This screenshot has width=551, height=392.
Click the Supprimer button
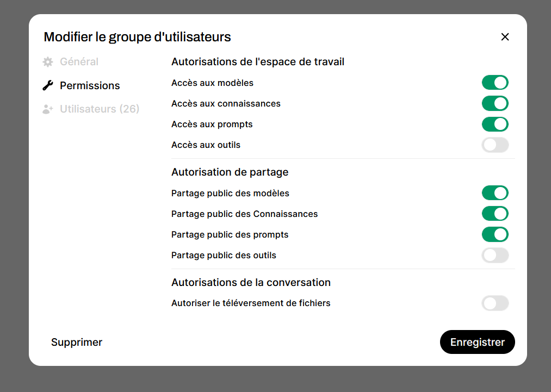point(77,342)
